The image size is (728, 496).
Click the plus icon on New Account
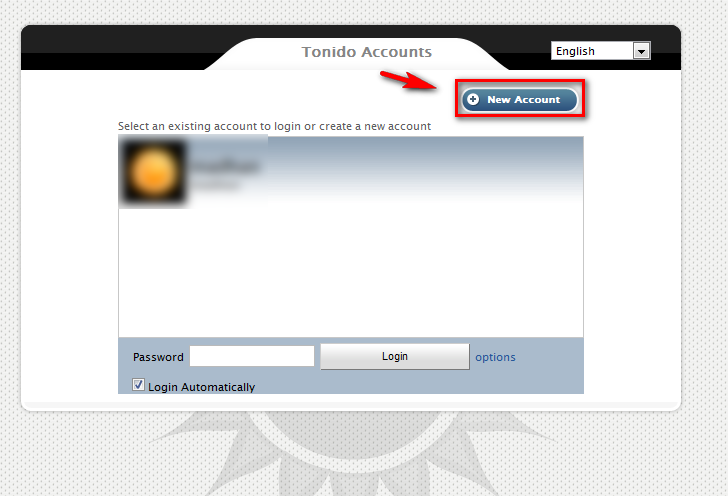point(473,99)
